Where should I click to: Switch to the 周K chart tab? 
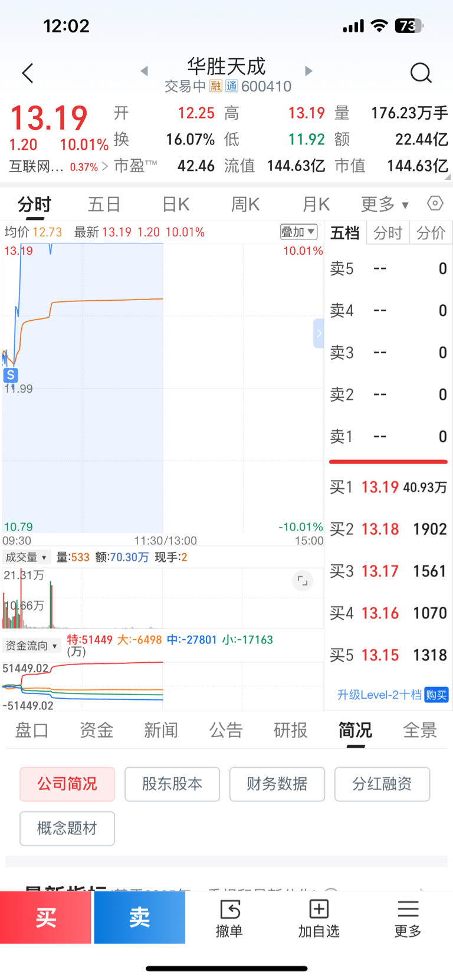(245, 204)
